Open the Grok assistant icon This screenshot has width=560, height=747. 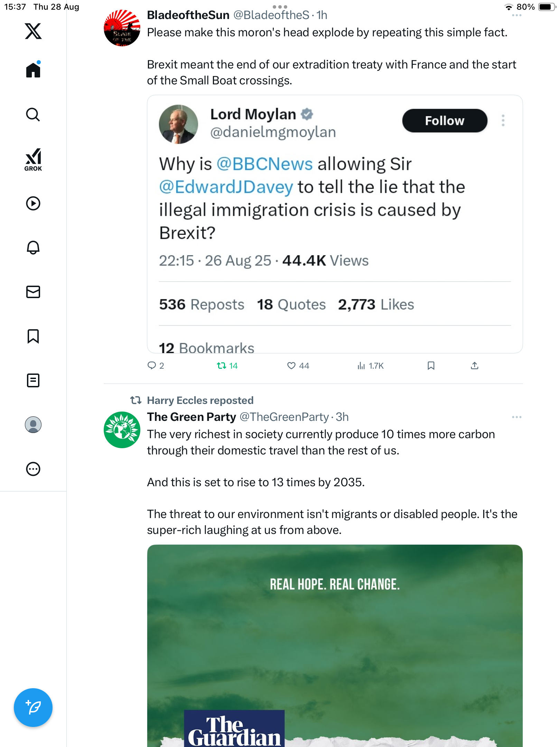33,159
